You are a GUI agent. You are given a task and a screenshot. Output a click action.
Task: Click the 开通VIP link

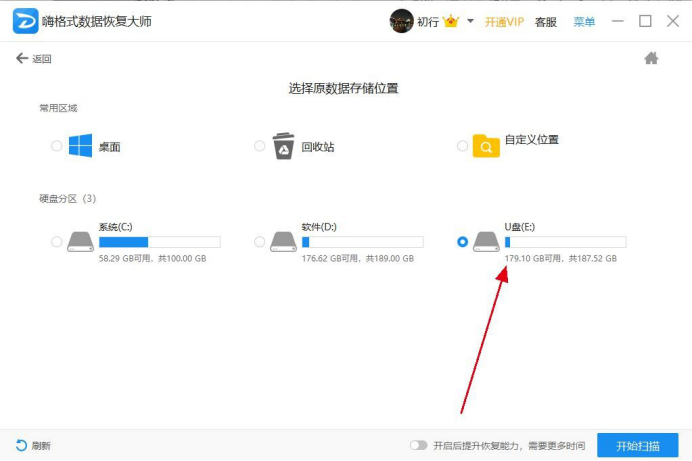pos(504,22)
